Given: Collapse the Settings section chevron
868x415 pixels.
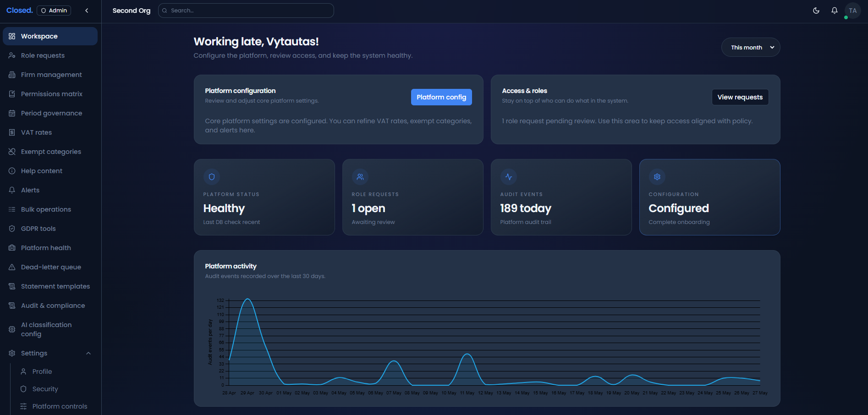Looking at the screenshot, I should [88, 353].
